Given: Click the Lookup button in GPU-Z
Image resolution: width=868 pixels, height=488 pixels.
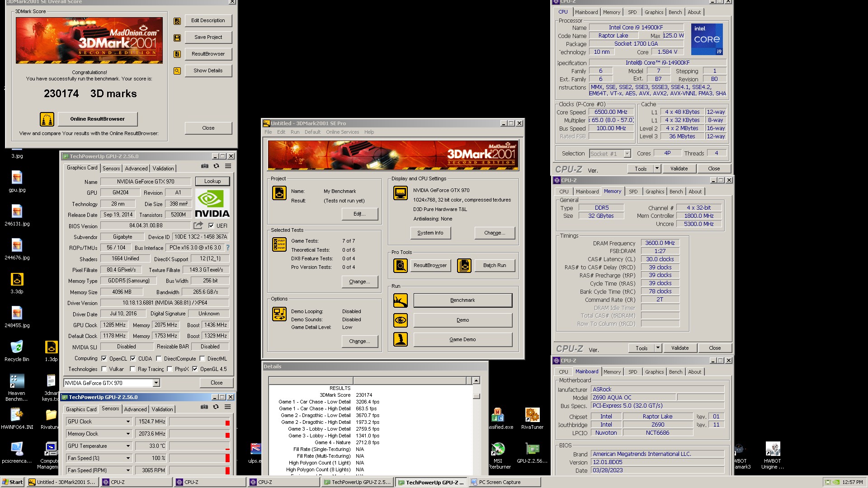Looking at the screenshot, I should 212,181.
